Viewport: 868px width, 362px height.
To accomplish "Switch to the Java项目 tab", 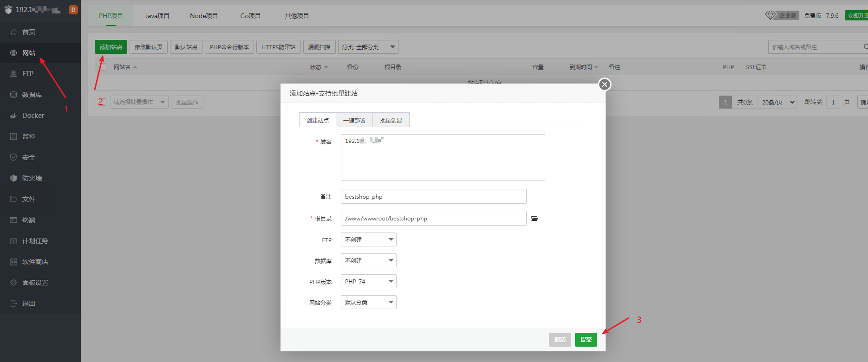I will click(157, 16).
